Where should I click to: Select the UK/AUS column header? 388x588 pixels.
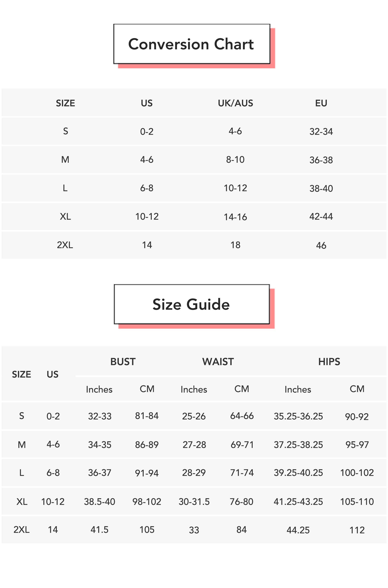[235, 103]
